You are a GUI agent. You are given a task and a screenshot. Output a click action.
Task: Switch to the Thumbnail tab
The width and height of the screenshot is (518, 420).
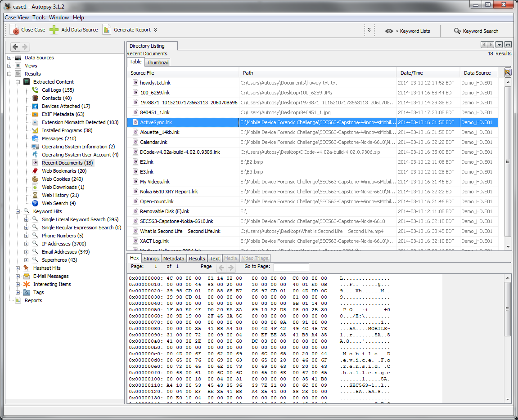158,63
